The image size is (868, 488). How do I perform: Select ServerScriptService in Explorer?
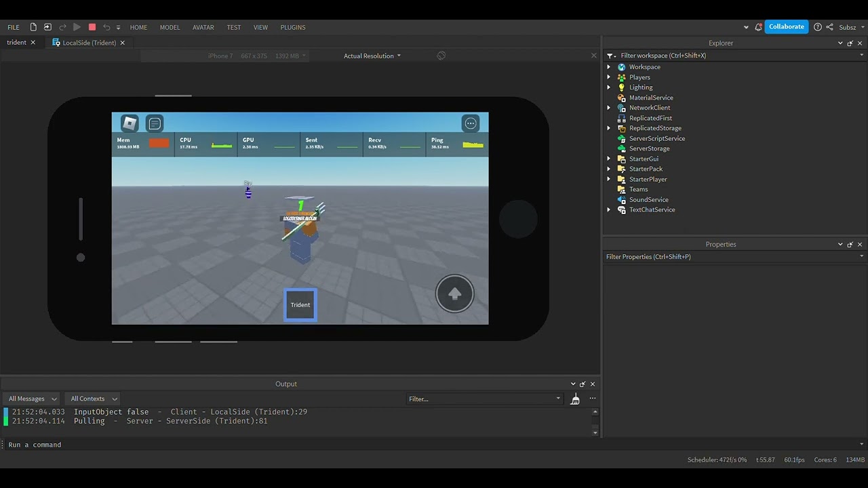point(657,138)
